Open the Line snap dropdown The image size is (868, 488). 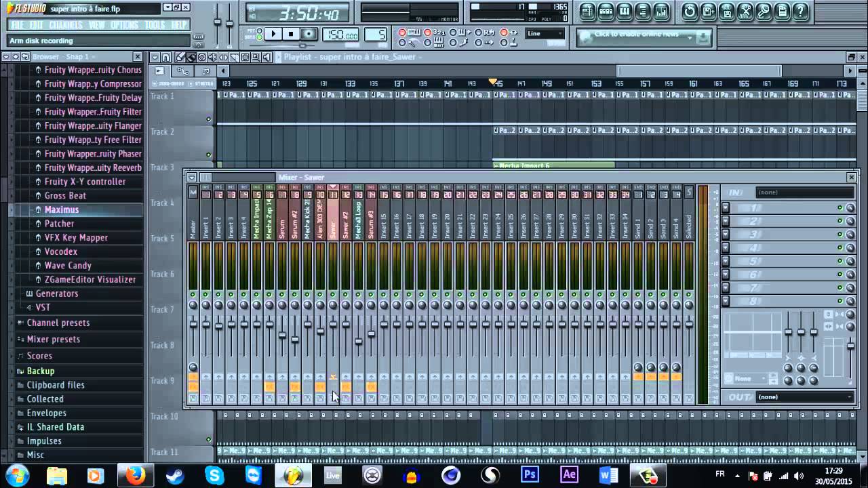click(545, 34)
